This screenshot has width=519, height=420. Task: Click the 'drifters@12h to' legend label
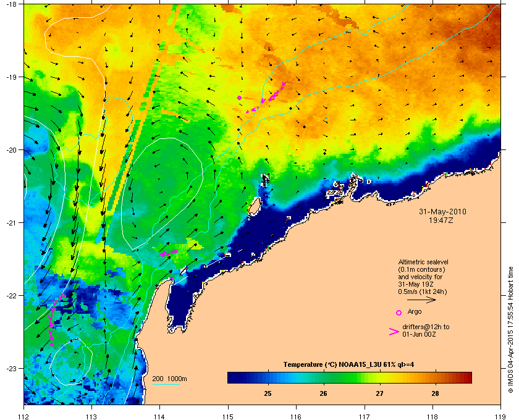426,327
